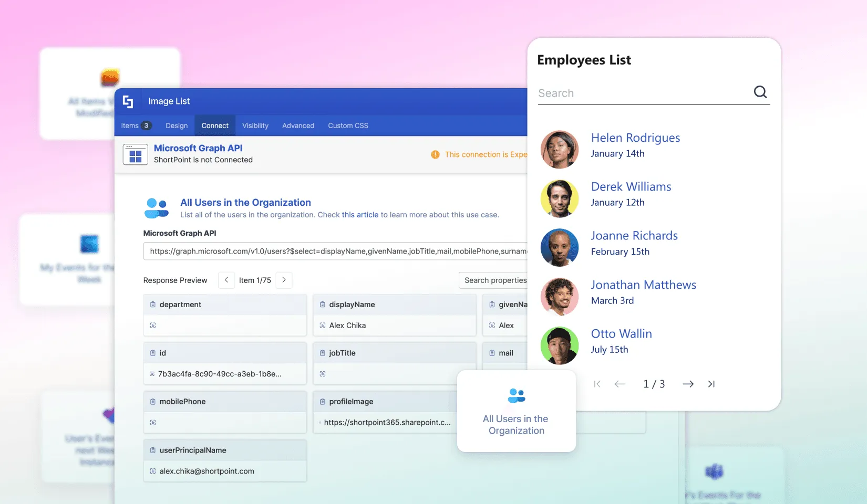Open the Custom CSS tab
The height and width of the screenshot is (504, 867).
[x=348, y=125]
